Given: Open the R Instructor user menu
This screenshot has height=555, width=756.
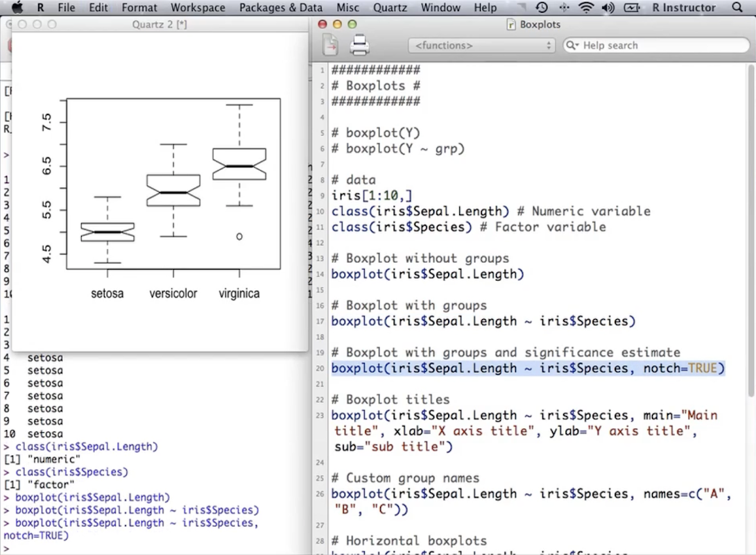Looking at the screenshot, I should [x=684, y=8].
